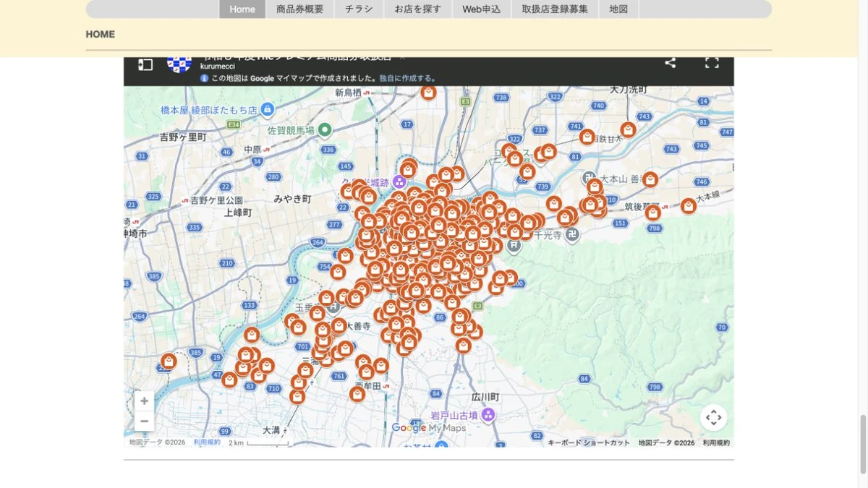This screenshot has height=488, width=868.
Task: Click the kurumecci blue checkered avatar
Action: pyautogui.click(x=179, y=64)
